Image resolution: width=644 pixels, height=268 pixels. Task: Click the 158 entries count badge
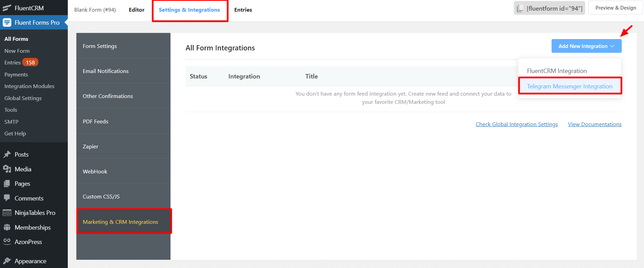tap(30, 62)
